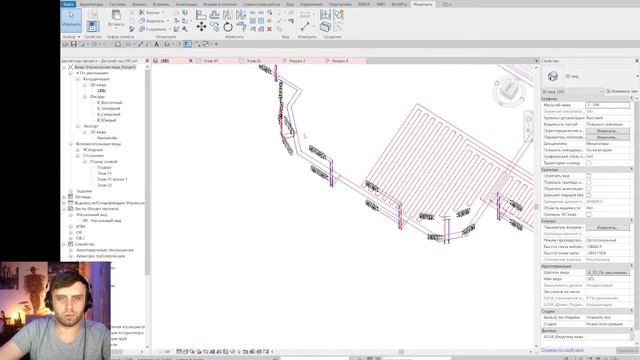Select В_Восточный elevation in project browser
Viewport: 640px width, 360px height.
point(109,102)
